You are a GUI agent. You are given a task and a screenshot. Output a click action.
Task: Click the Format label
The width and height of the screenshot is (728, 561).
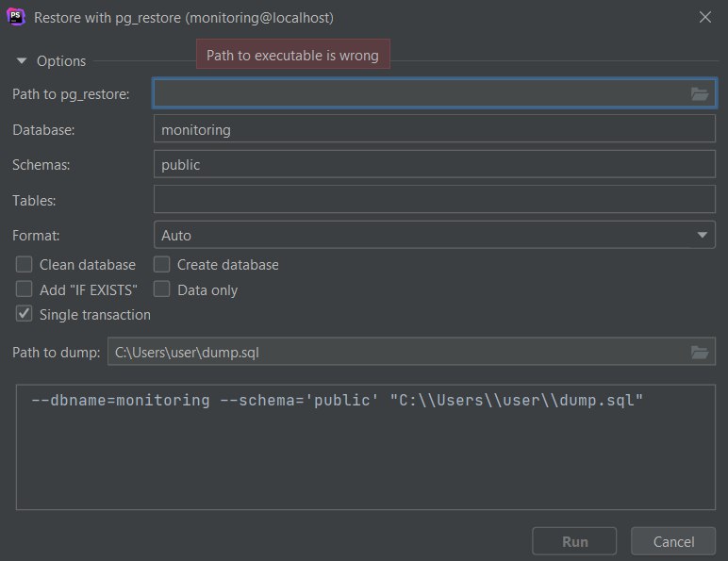tap(36, 236)
